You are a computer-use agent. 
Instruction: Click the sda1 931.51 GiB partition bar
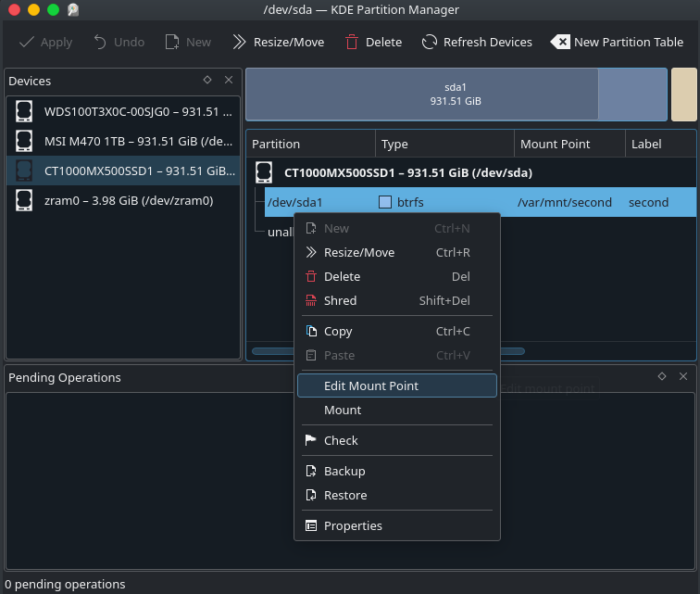[x=456, y=94]
